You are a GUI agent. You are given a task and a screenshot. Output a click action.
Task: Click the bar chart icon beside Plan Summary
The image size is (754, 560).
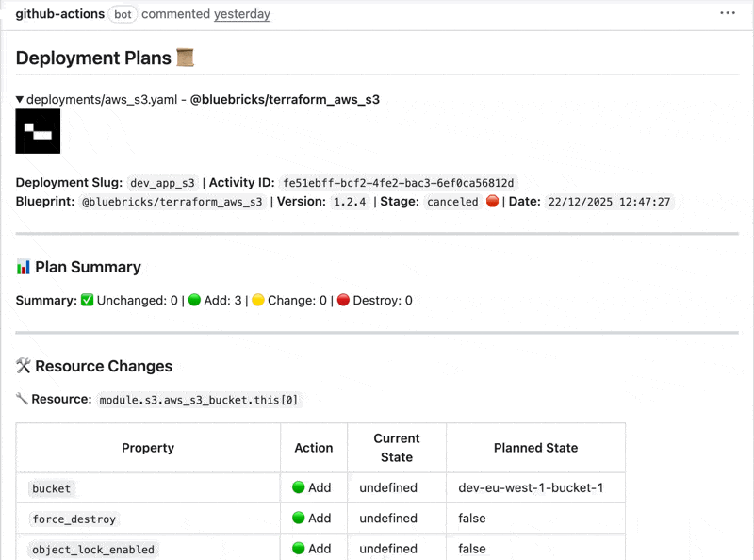click(24, 267)
